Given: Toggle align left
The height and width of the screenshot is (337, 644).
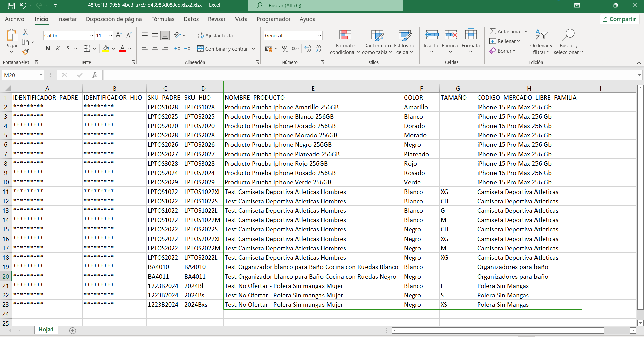Looking at the screenshot, I should click(145, 49).
